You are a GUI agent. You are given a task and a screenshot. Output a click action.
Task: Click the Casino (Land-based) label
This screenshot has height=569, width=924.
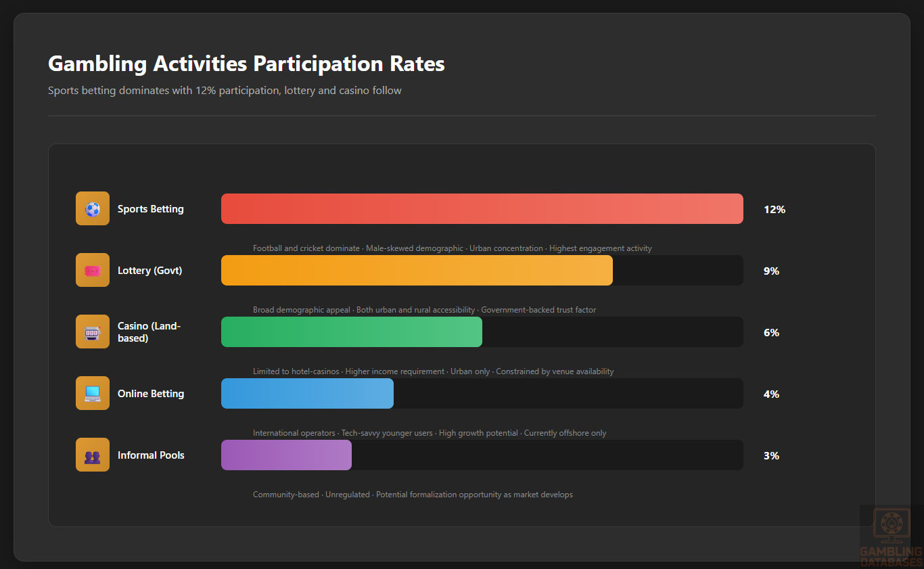(x=149, y=332)
